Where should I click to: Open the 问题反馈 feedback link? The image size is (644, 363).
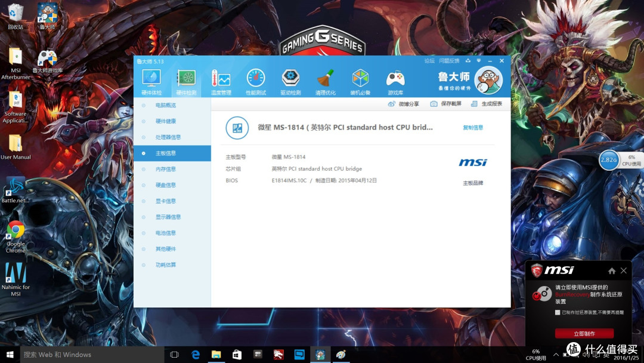[449, 61]
